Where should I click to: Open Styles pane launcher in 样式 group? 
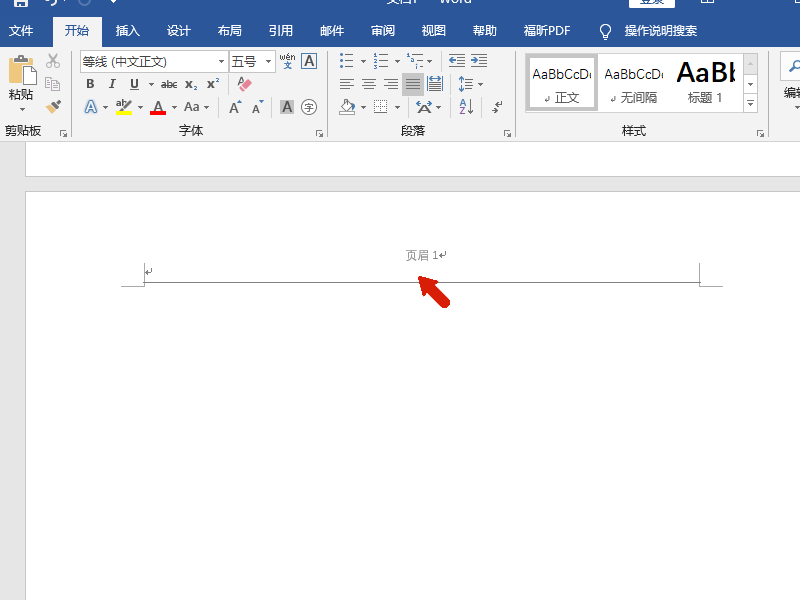point(760,133)
